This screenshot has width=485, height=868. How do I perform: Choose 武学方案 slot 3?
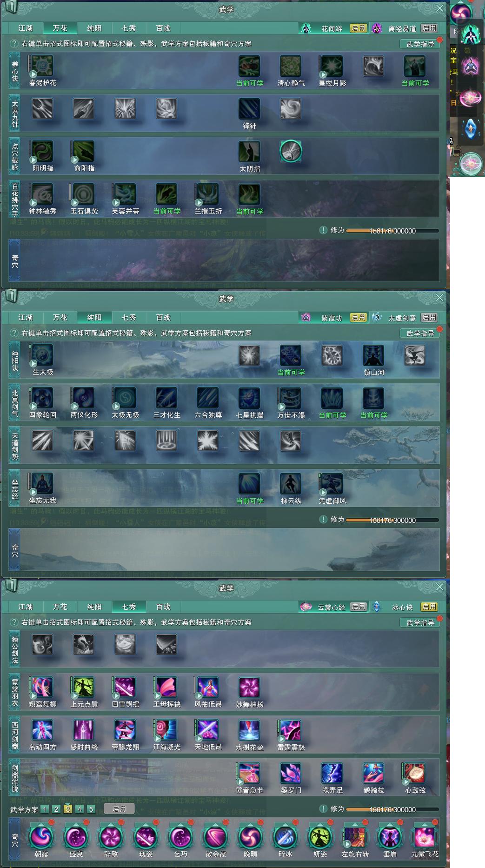pos(68,809)
